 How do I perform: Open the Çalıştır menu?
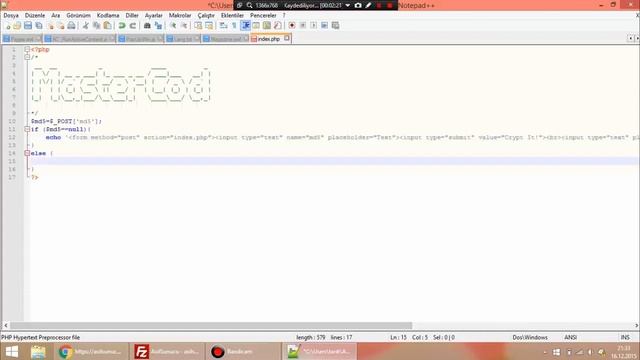206,16
